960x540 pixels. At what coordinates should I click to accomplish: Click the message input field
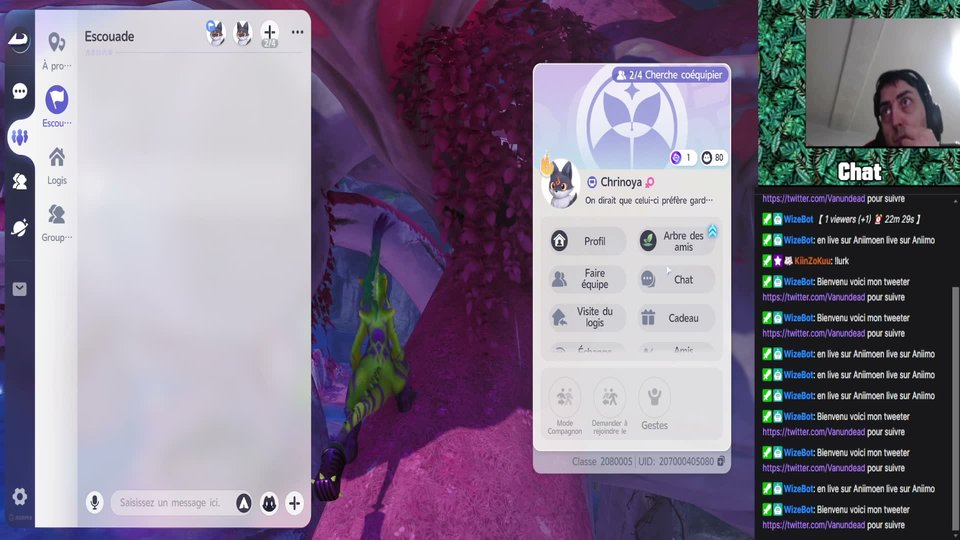coord(171,503)
